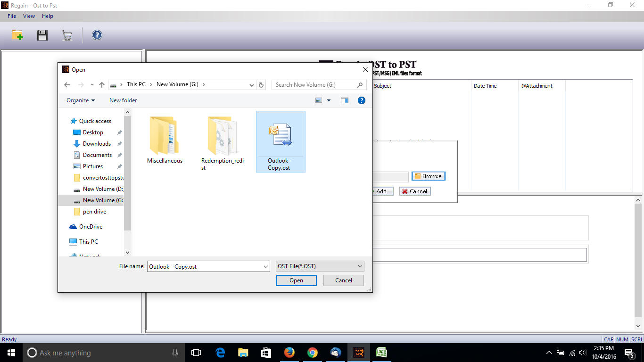Open the dialog help question icon

[x=362, y=100]
